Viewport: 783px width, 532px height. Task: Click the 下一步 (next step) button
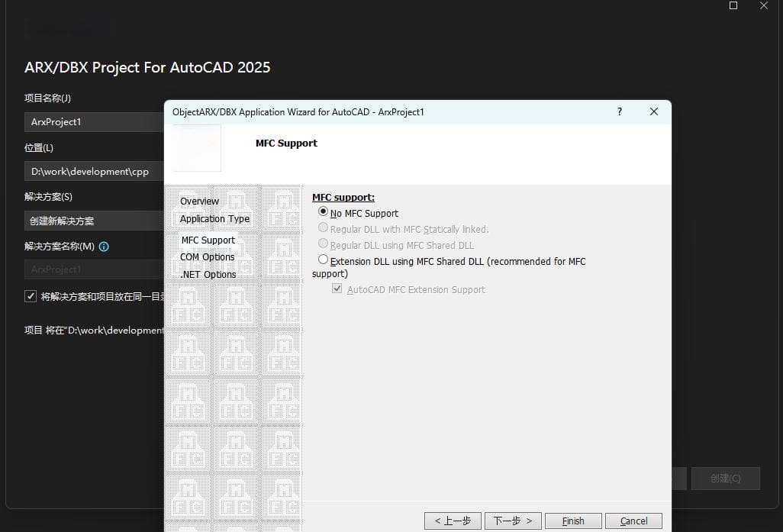[513, 521]
